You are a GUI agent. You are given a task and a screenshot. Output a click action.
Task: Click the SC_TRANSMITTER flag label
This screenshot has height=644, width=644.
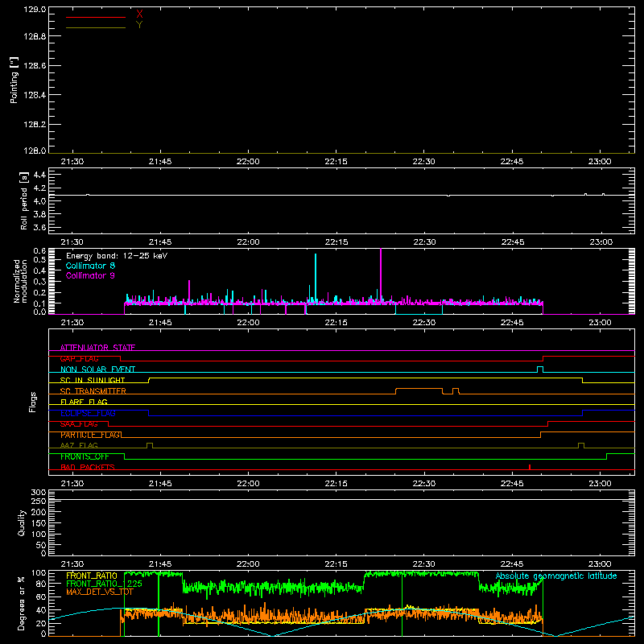point(93,391)
